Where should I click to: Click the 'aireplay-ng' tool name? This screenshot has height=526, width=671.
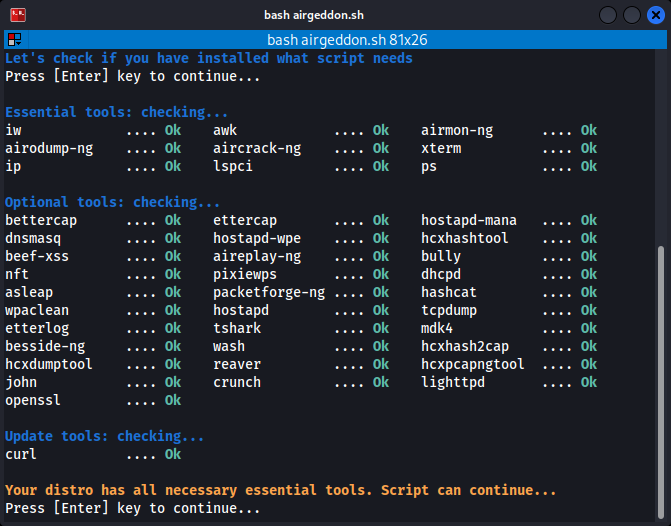[257, 256]
